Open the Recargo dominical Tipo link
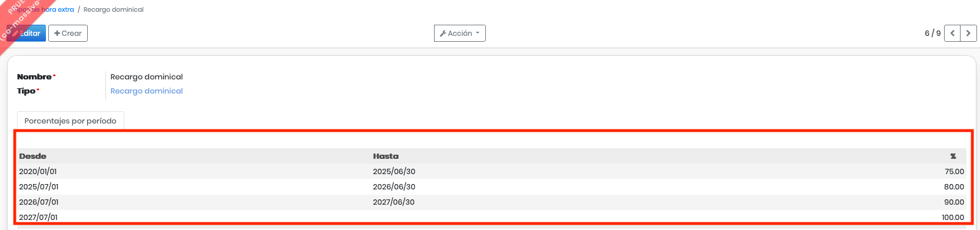 click(147, 91)
